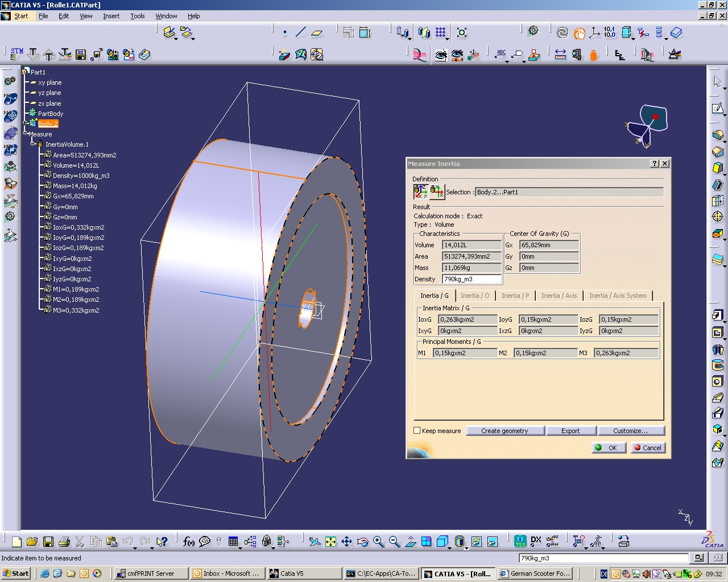Click the Create geometry button
Viewport: 728px width, 582px height.
504,431
